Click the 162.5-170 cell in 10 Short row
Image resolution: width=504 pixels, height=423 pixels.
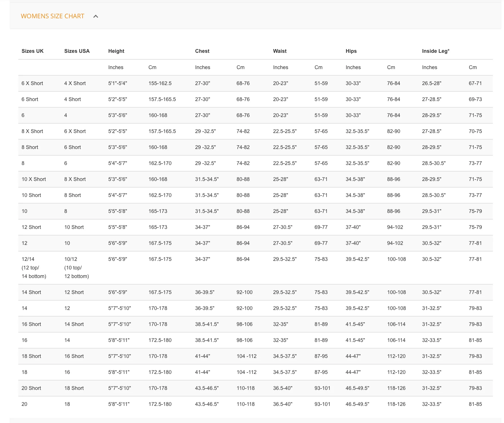point(160,195)
